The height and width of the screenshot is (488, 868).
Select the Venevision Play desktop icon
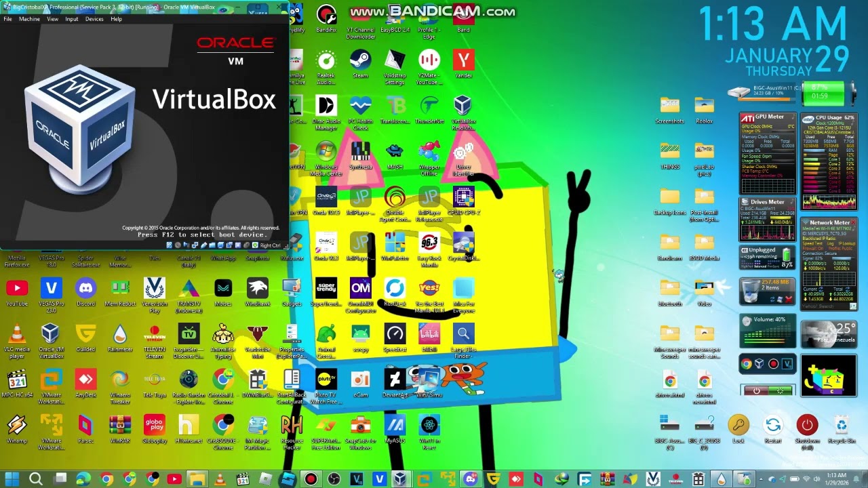[155, 295]
